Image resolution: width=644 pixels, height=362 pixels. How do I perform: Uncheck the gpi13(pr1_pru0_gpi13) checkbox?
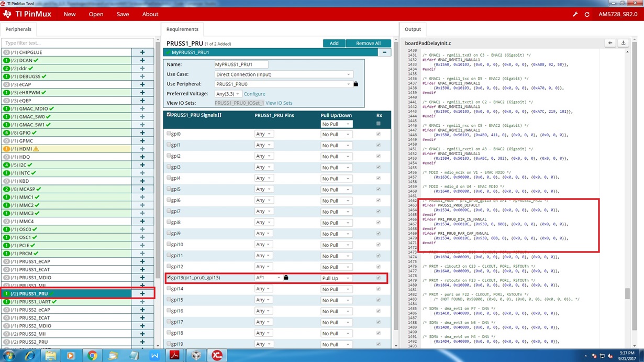pyautogui.click(x=169, y=278)
